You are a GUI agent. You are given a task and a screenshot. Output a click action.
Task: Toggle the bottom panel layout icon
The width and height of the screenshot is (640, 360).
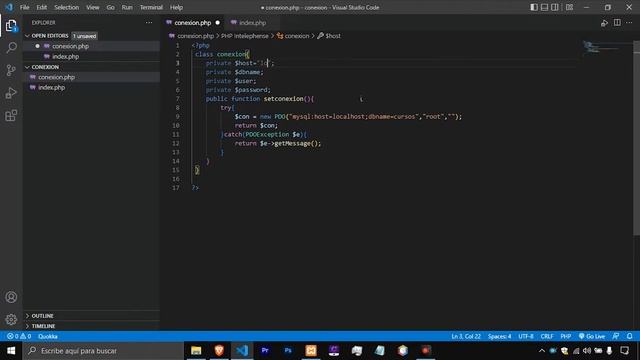tap(544, 7)
